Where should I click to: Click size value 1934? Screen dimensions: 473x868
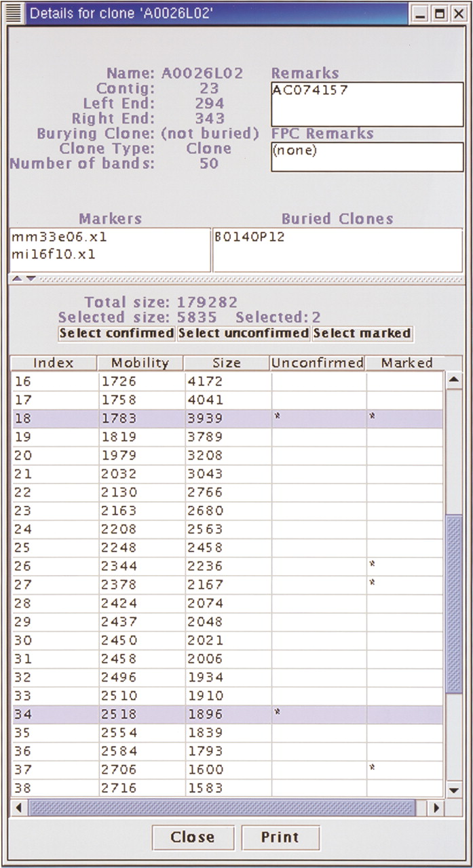[205, 677]
